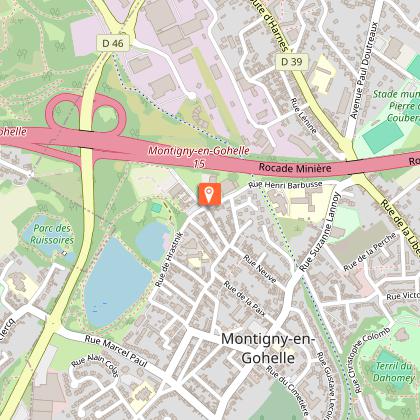Click the Rue Alain Colas label
The width and height of the screenshot is (420, 420).
pyautogui.click(x=95, y=365)
